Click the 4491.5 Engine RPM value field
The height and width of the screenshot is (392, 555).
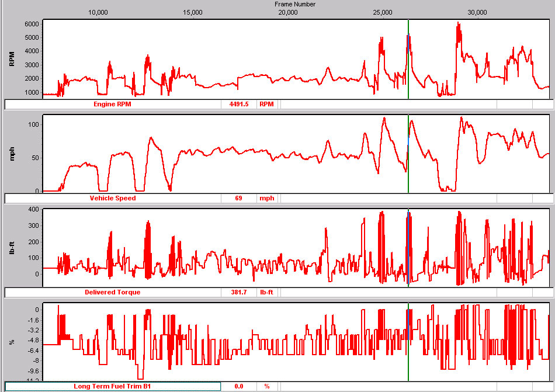coord(238,105)
